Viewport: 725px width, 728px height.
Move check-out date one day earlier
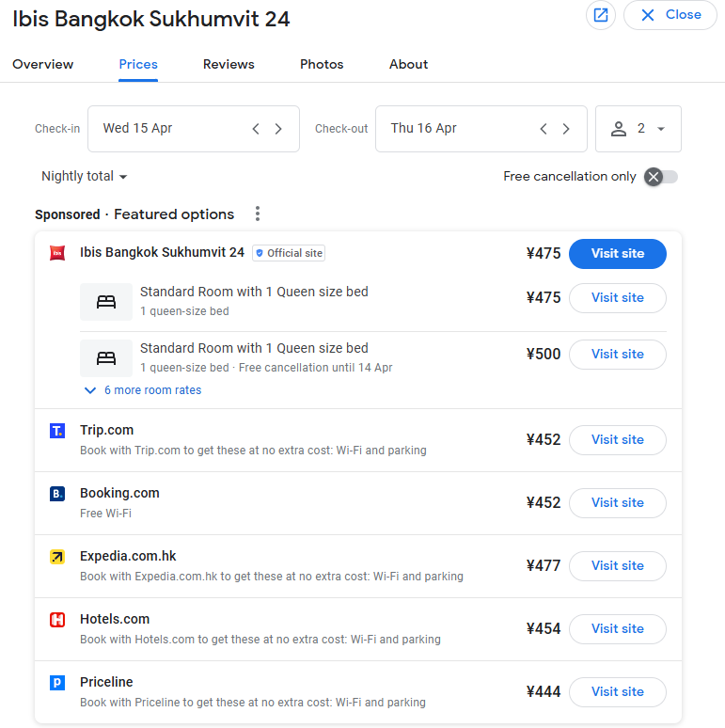(x=544, y=129)
